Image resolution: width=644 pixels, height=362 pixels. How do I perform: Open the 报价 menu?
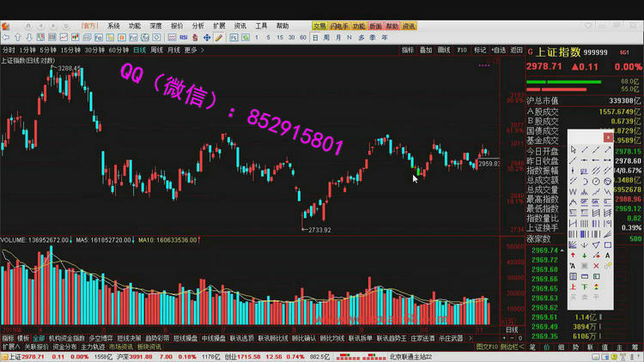(x=177, y=26)
